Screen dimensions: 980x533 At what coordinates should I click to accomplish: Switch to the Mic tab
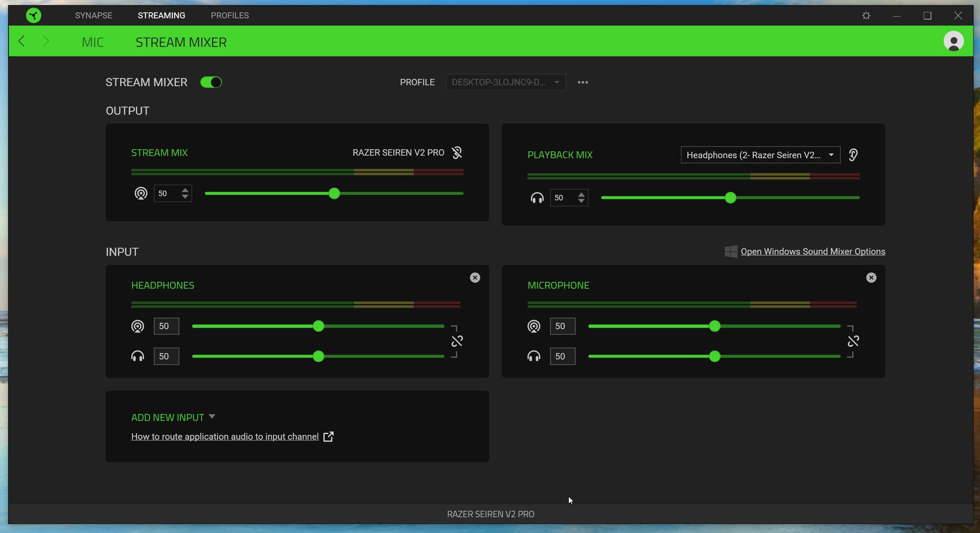pyautogui.click(x=92, y=42)
